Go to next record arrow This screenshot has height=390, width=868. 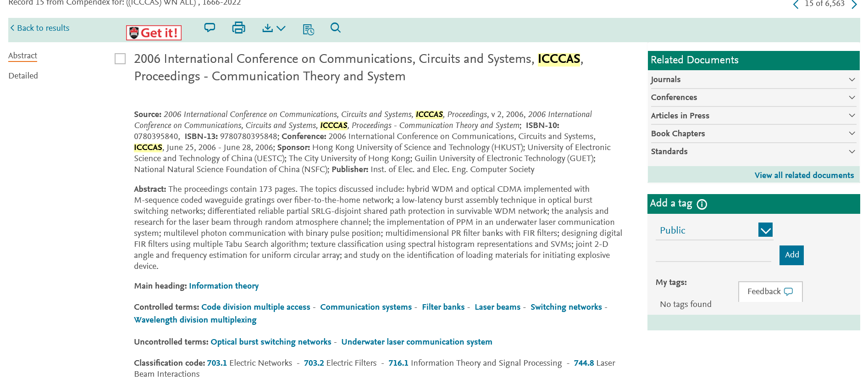click(x=854, y=4)
